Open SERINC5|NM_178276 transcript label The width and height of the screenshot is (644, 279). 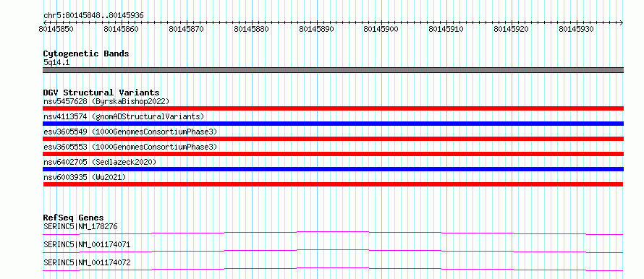pyautogui.click(x=81, y=226)
